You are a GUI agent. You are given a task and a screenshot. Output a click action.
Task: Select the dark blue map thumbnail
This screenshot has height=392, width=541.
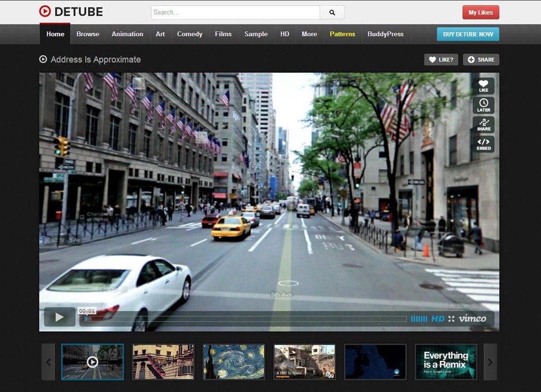pyautogui.click(x=376, y=362)
